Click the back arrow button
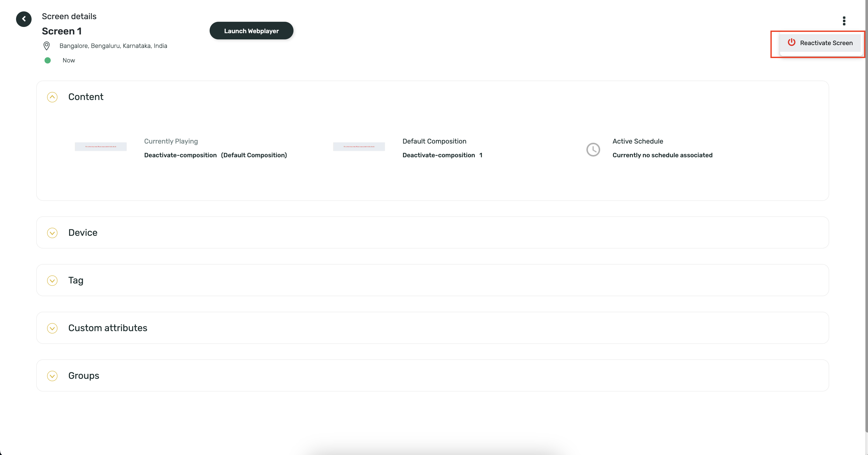868x455 pixels. (24, 19)
